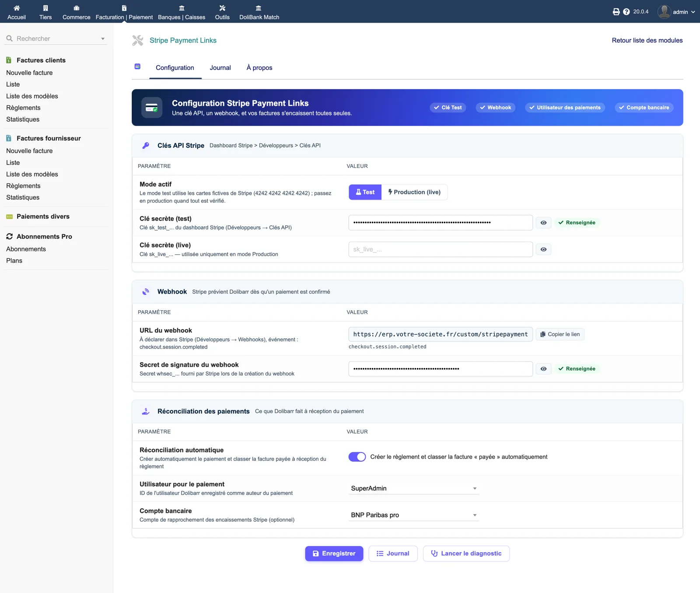Open Statistiques under Factures clients
Image resolution: width=700 pixels, height=593 pixels.
pyautogui.click(x=23, y=119)
